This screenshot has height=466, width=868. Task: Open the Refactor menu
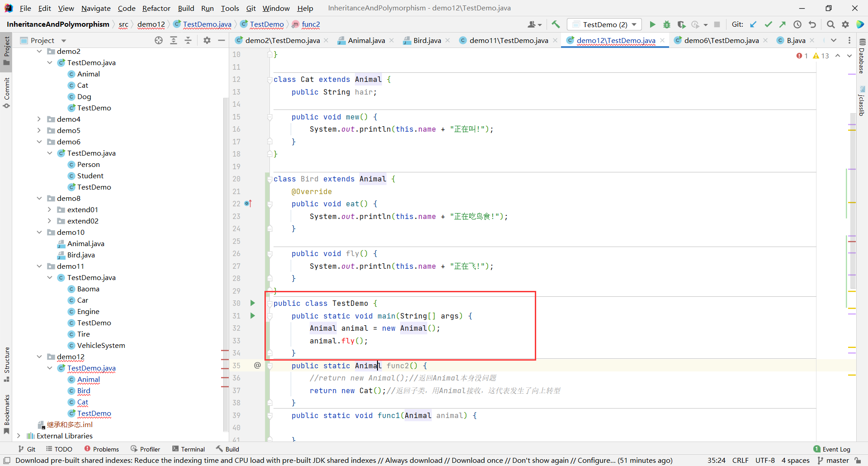[x=156, y=8]
